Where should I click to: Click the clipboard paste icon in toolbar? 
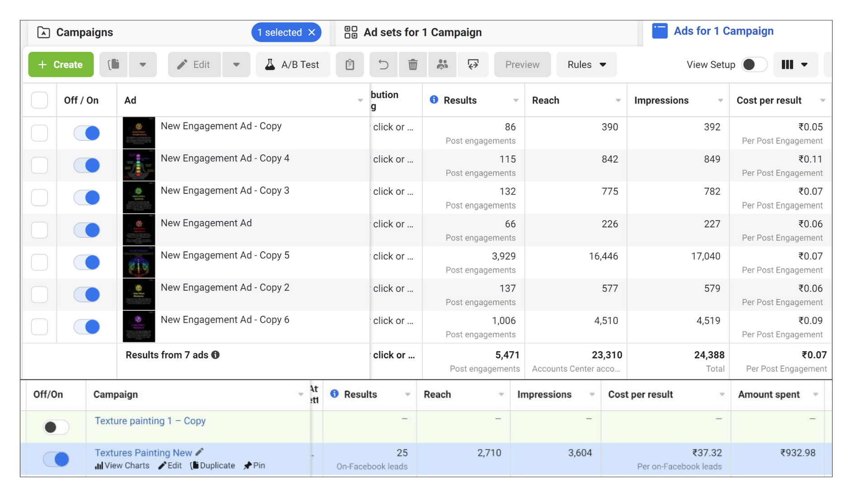point(349,65)
